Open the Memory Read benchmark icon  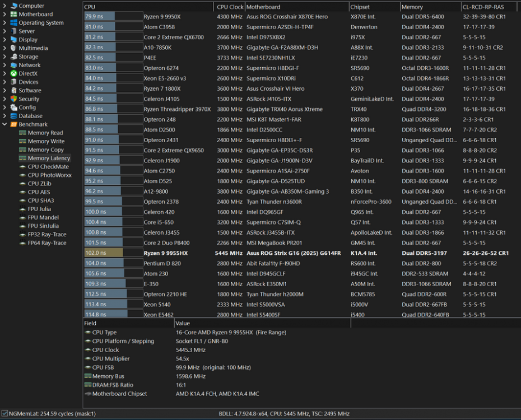coord(23,133)
